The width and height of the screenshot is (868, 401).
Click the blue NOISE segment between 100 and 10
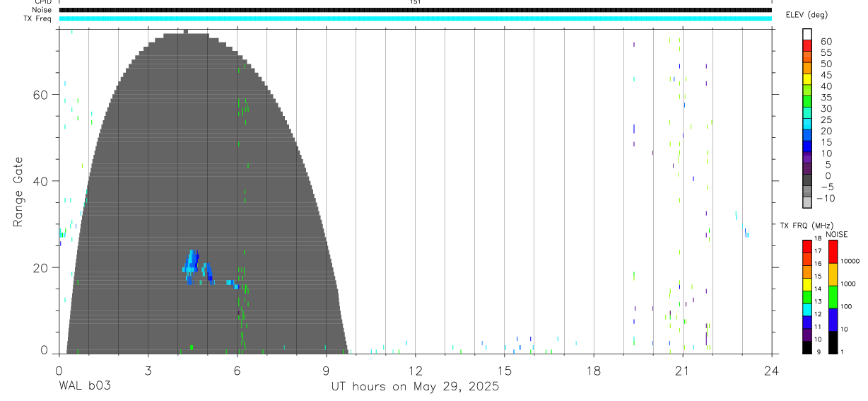[x=833, y=320]
